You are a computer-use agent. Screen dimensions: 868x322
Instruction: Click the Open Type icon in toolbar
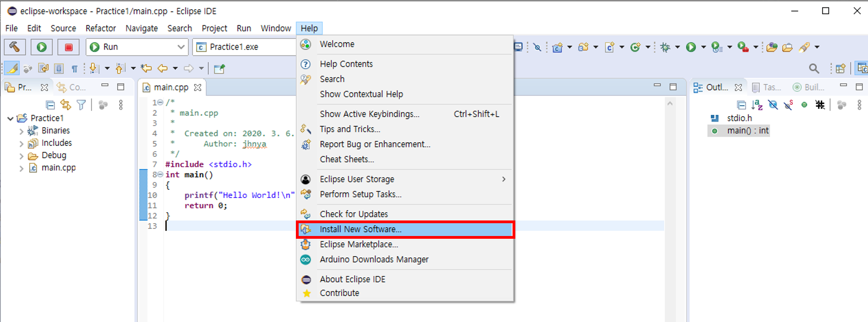pos(772,47)
